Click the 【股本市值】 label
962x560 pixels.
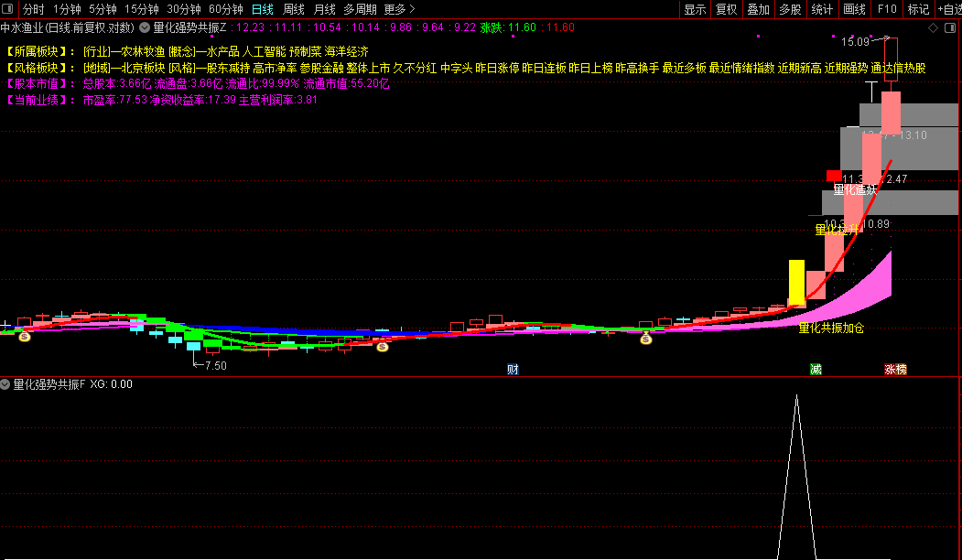point(38,84)
